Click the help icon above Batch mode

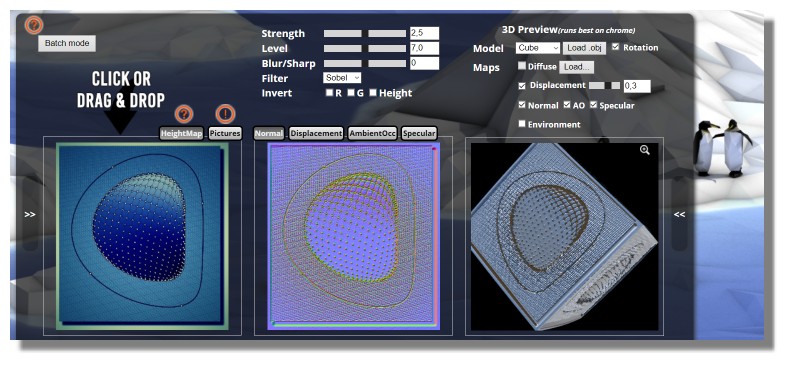tap(34, 24)
